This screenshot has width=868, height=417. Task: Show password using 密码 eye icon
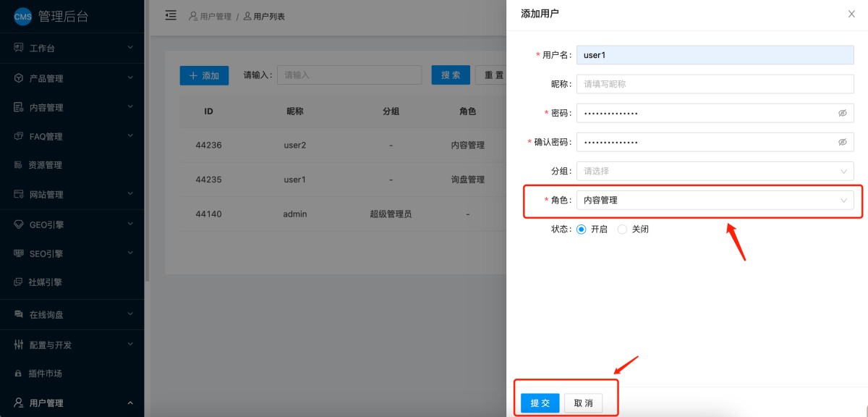pyautogui.click(x=842, y=113)
